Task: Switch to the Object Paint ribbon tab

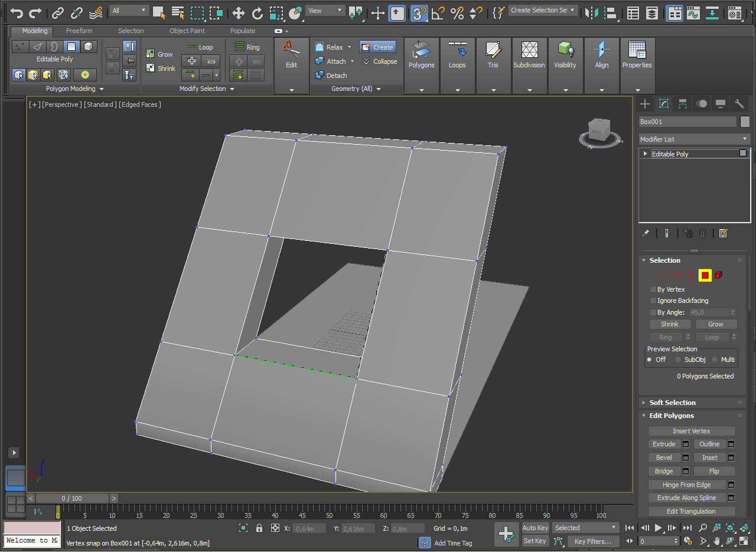Action: 187,31
